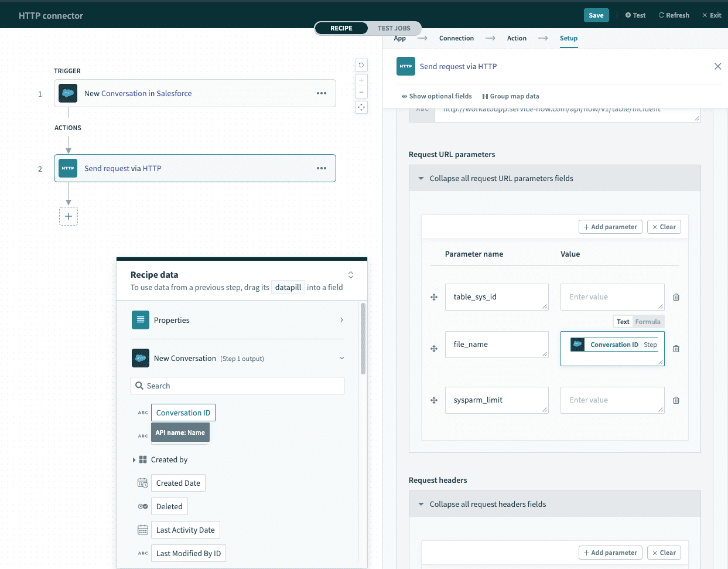Click trash icon for sysparm_limit parameter
Screen dimensions: 728x569
point(676,400)
